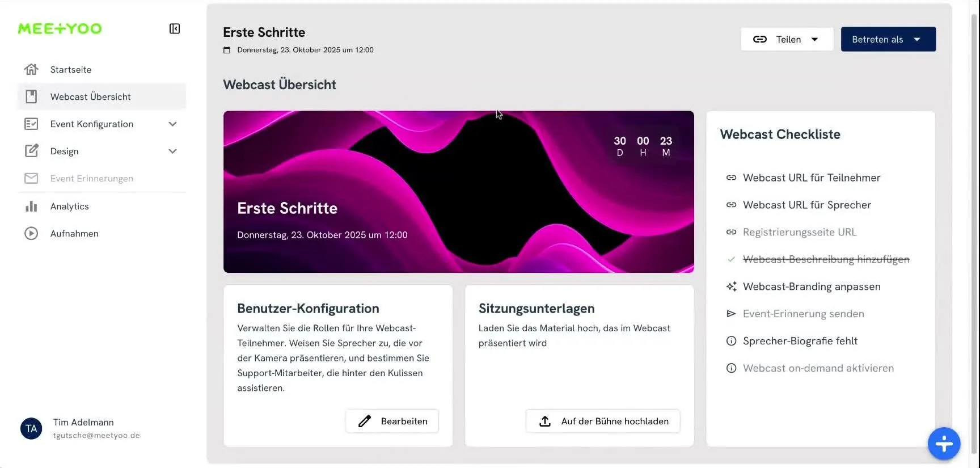Select Event Erinnerungen in the sidebar

coord(91,178)
